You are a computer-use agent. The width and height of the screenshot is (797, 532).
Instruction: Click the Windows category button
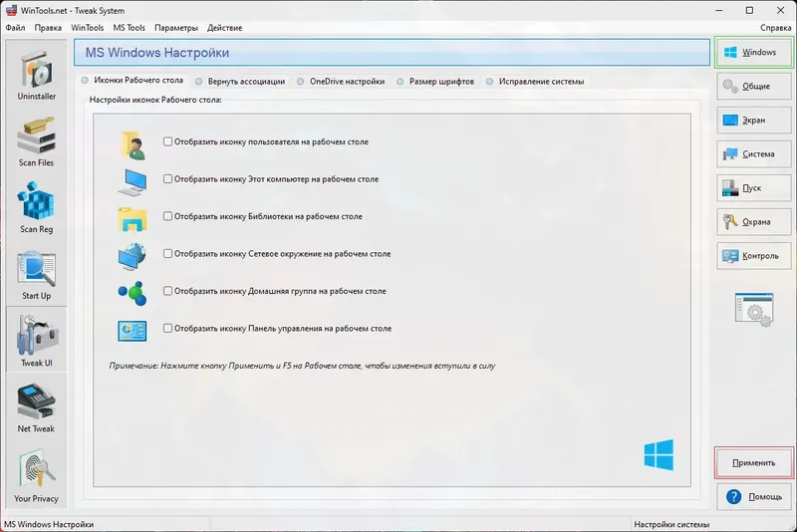coord(754,52)
